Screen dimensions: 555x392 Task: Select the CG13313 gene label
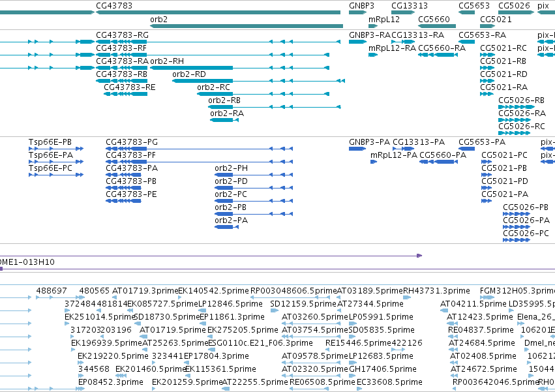410,6
